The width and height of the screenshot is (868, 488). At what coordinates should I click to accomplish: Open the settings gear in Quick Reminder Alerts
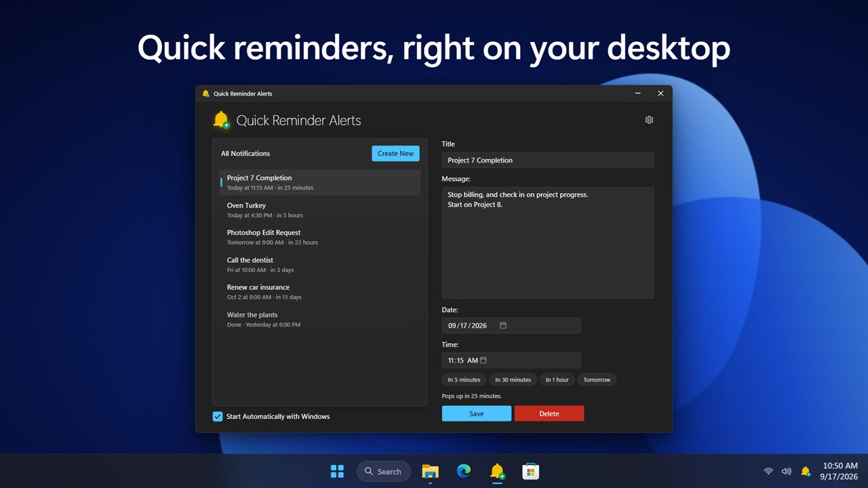pyautogui.click(x=649, y=120)
